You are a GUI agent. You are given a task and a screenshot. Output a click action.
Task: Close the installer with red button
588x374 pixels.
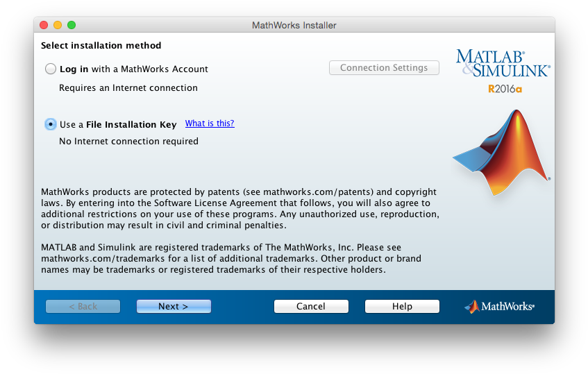(x=44, y=25)
